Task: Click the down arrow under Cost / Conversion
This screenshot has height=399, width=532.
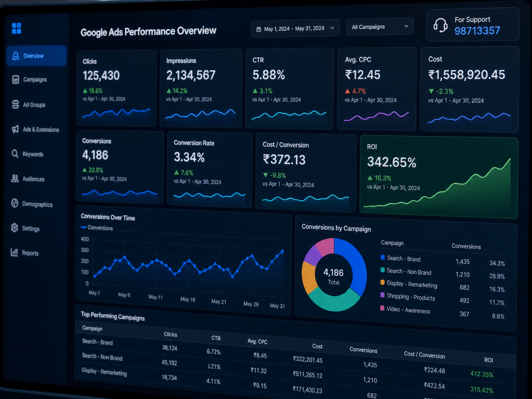Action: click(266, 175)
